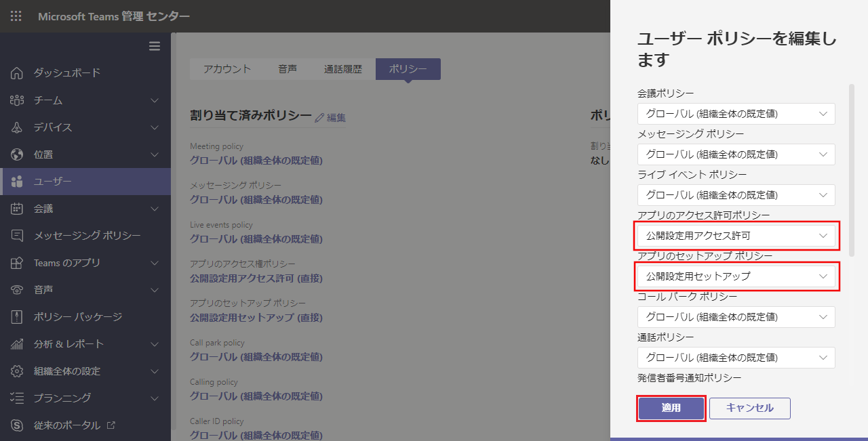Click the Analytics & reports chart icon
The width and height of the screenshot is (868, 441).
pyautogui.click(x=18, y=343)
